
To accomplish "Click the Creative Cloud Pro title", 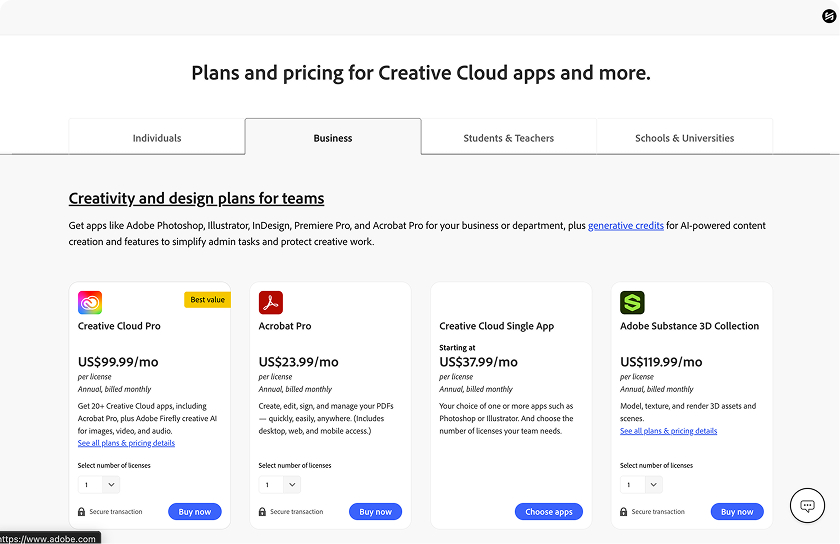I will [119, 326].
